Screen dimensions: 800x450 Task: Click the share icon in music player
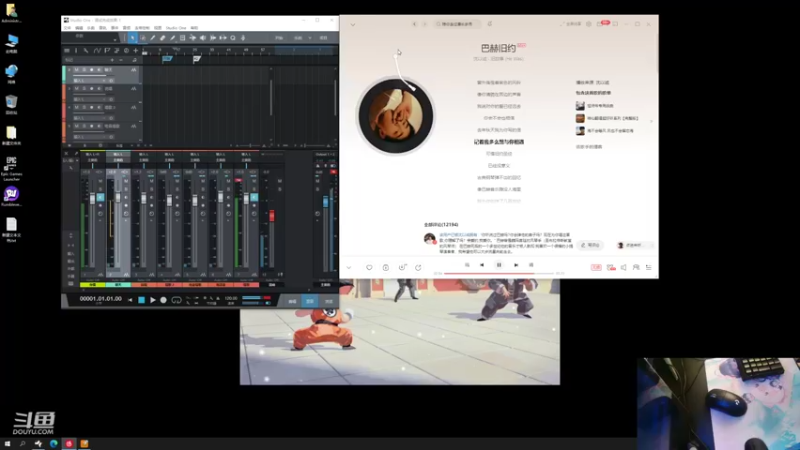click(x=418, y=267)
